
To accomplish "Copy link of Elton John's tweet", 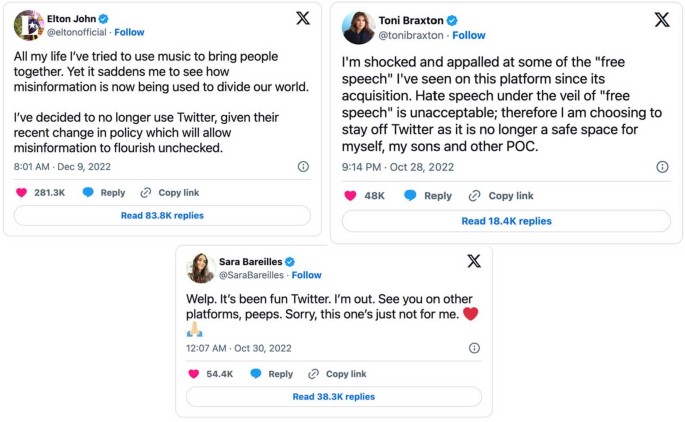I will (x=170, y=192).
